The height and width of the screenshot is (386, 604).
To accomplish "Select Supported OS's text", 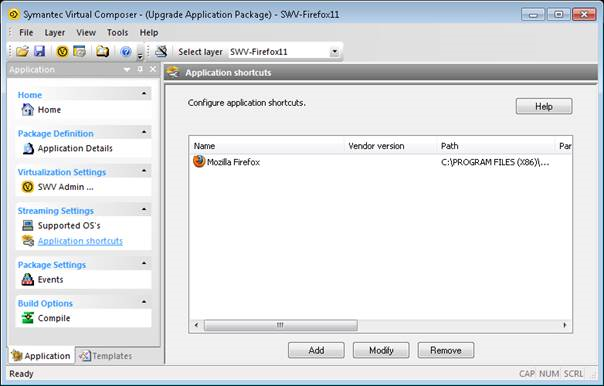I will click(69, 225).
